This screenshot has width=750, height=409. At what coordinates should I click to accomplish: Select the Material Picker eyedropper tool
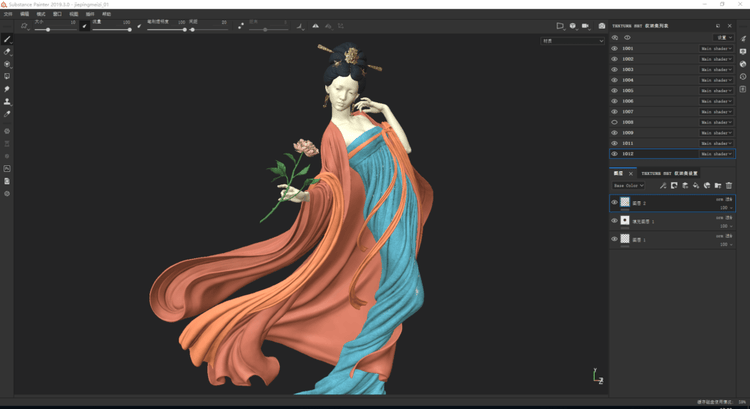click(7, 114)
